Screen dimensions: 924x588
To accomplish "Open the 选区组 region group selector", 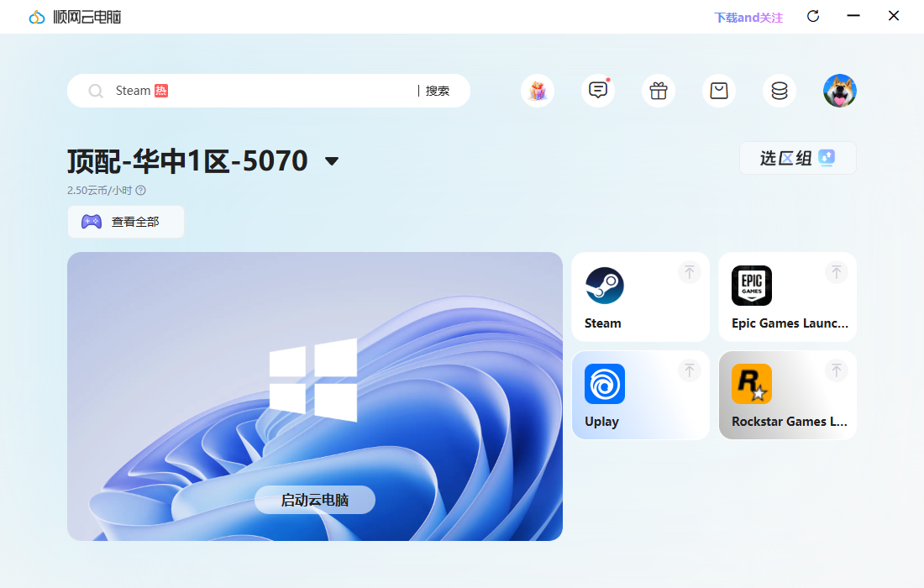I will (797, 158).
